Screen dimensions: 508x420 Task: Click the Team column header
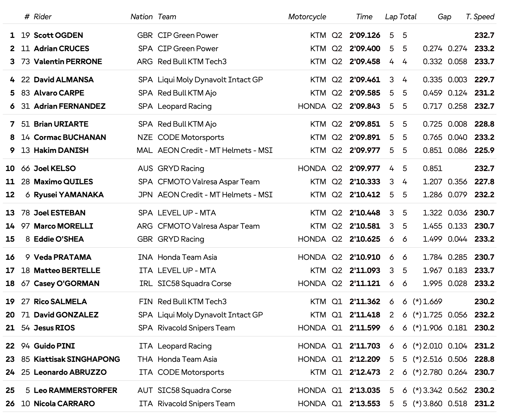(167, 17)
